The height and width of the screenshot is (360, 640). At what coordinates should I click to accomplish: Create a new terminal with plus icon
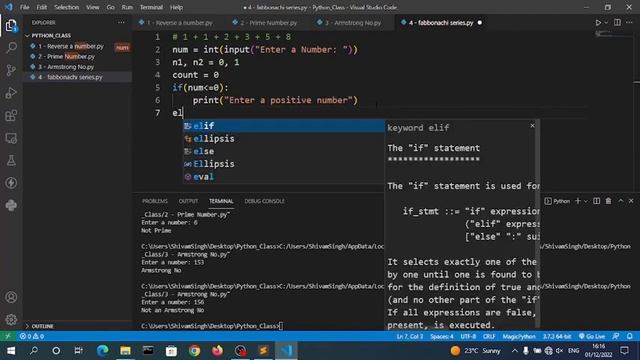click(x=578, y=201)
